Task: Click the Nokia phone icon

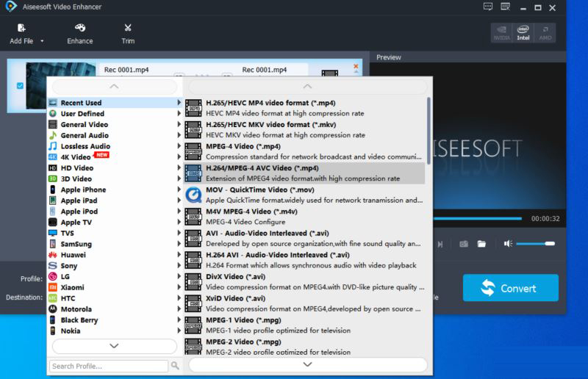Action: [53, 331]
